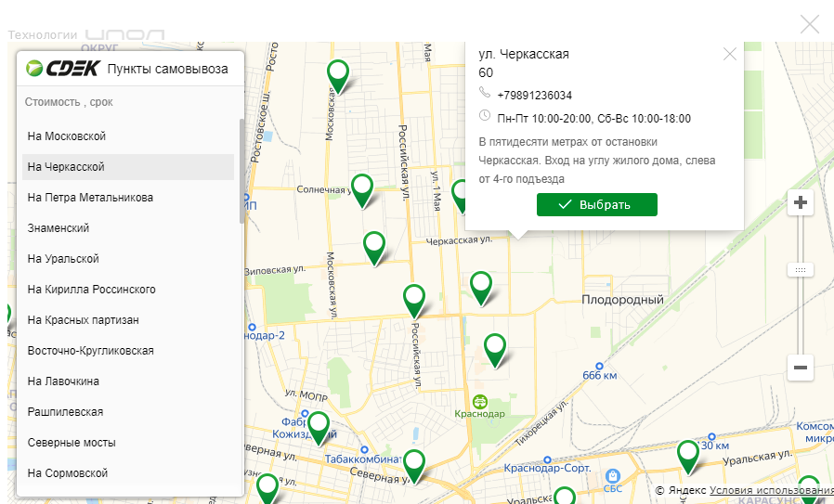This screenshot has width=834, height=504.
Task: Select Знаменский in the pickup list
Action: coord(59,228)
